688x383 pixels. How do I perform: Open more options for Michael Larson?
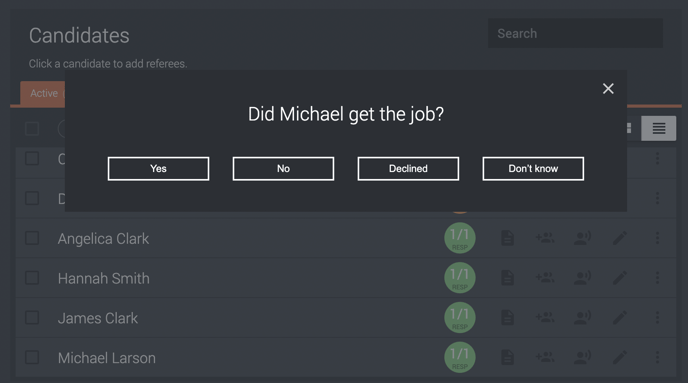pos(657,357)
